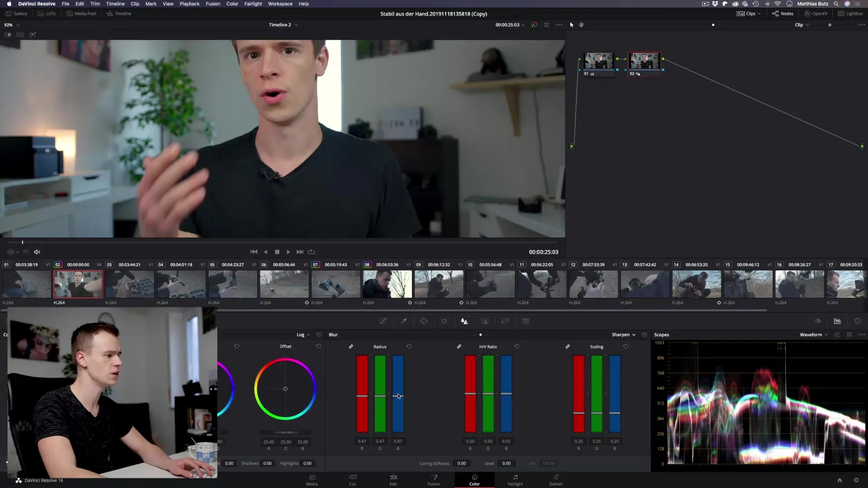Reset the Radius blur control
The height and width of the screenshot is (488, 868).
pyautogui.click(x=409, y=347)
